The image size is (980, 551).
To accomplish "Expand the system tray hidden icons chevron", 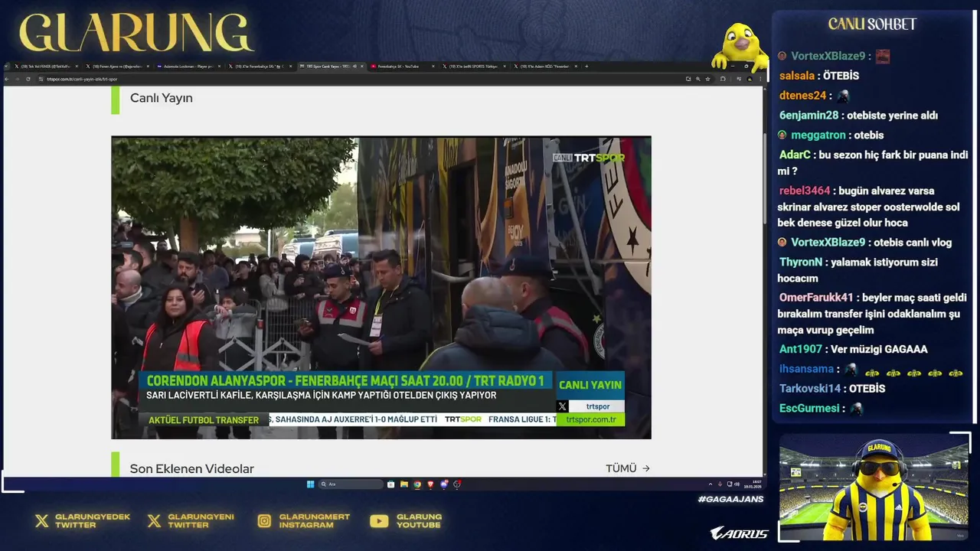I will tap(710, 484).
